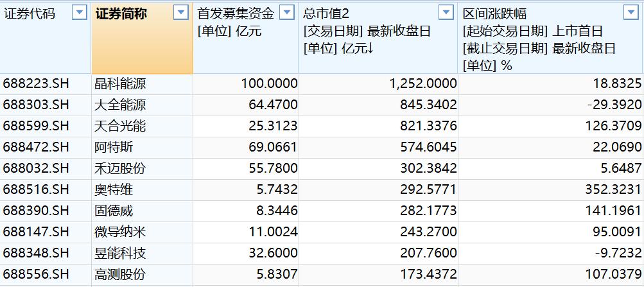Image resolution: width=644 pixels, height=287 pixels.
Task: Select IPO funds cell 64.4700
Action: 246,105
